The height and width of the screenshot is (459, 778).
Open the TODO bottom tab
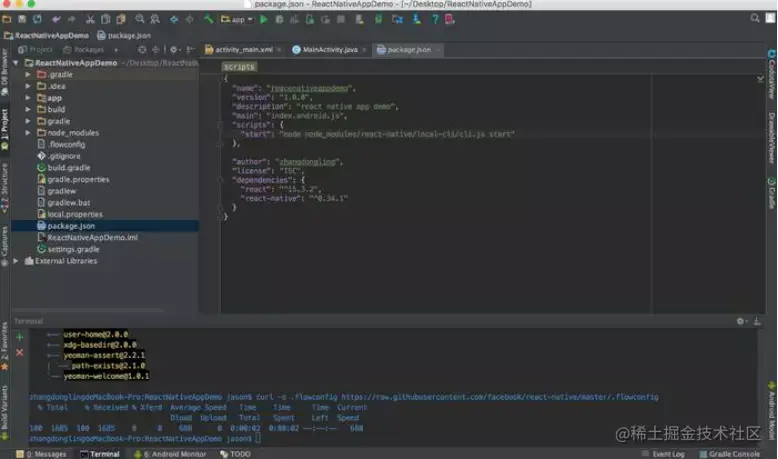tap(236, 454)
